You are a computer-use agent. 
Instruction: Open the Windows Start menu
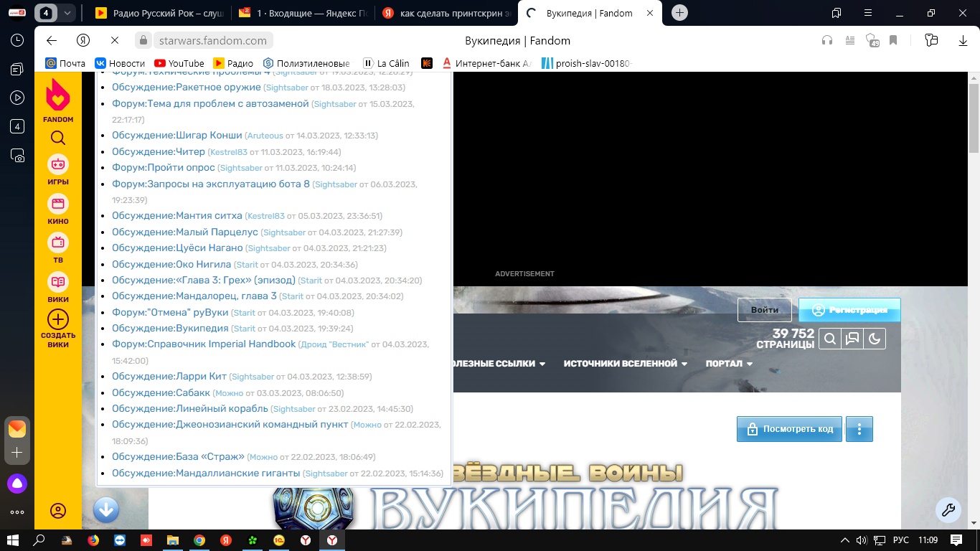tap(12, 540)
